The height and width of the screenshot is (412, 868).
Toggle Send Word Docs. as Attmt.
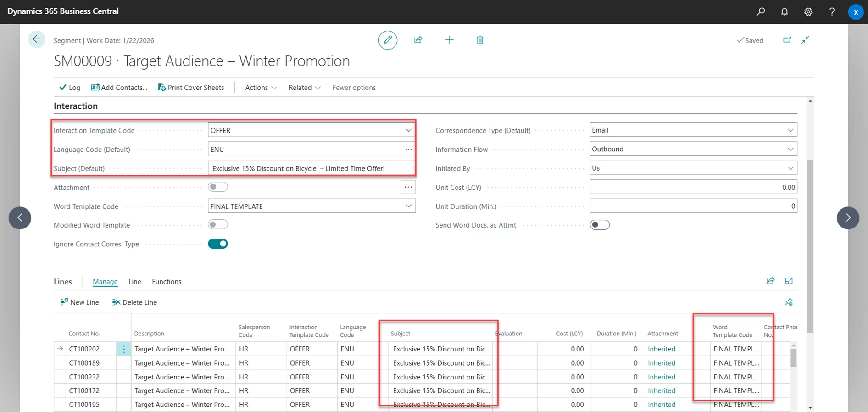click(600, 225)
